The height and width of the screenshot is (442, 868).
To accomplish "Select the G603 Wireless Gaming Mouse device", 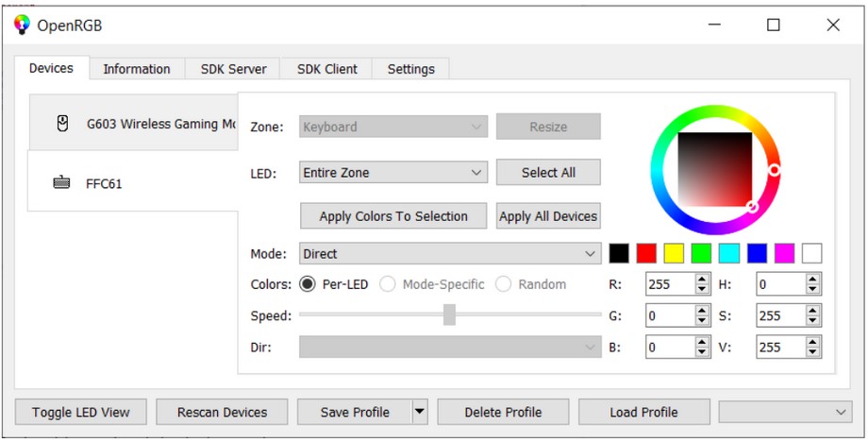I will click(133, 123).
